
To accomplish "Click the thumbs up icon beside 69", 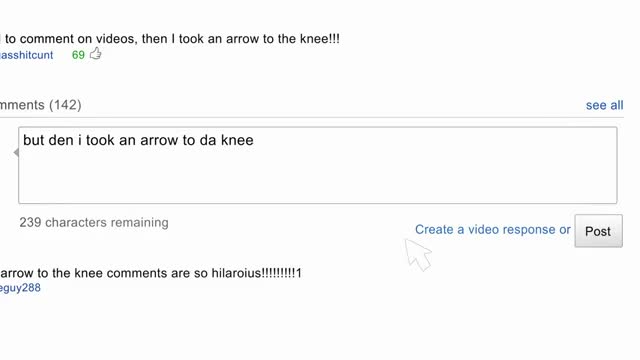I will 96,53.
